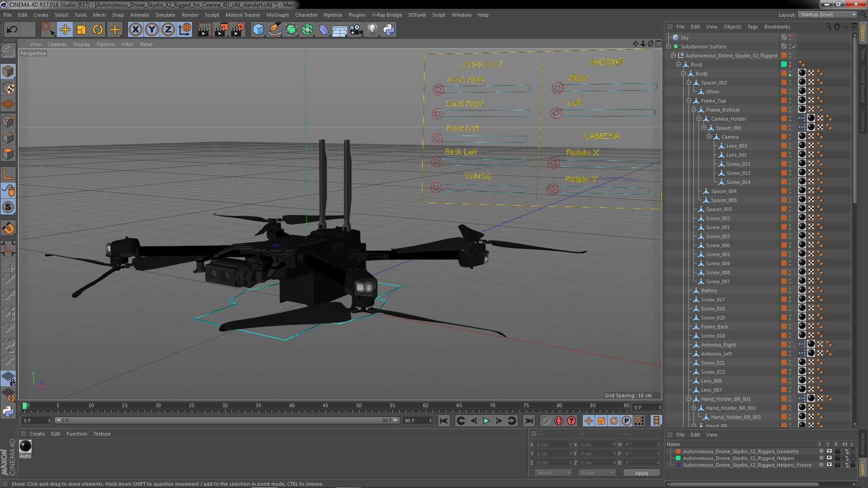Collapse the Frame_Top tree node

pos(689,101)
